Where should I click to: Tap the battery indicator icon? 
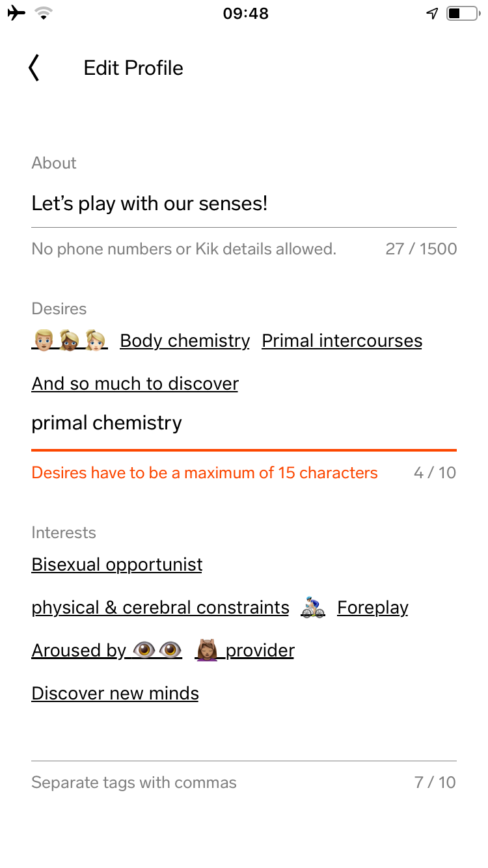coord(463,13)
